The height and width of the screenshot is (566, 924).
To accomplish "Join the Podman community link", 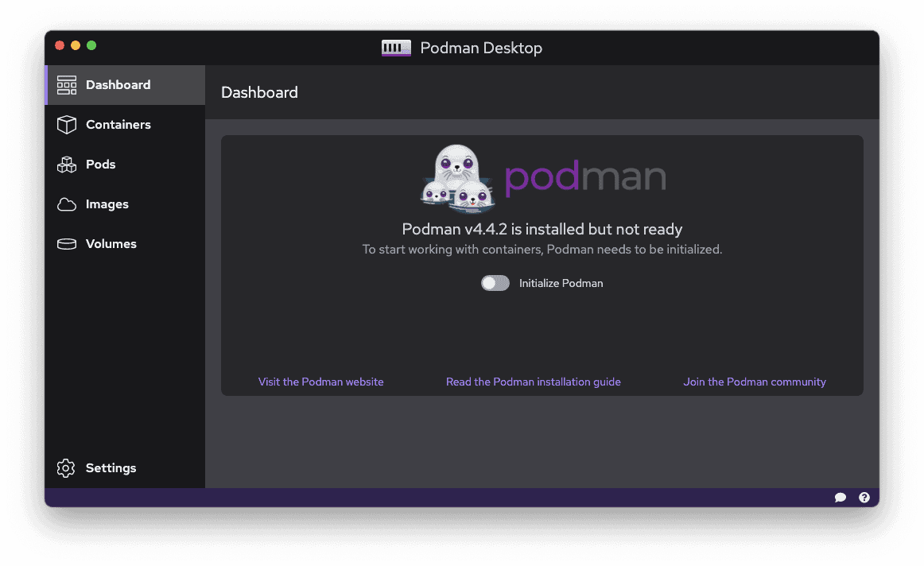I will [755, 382].
